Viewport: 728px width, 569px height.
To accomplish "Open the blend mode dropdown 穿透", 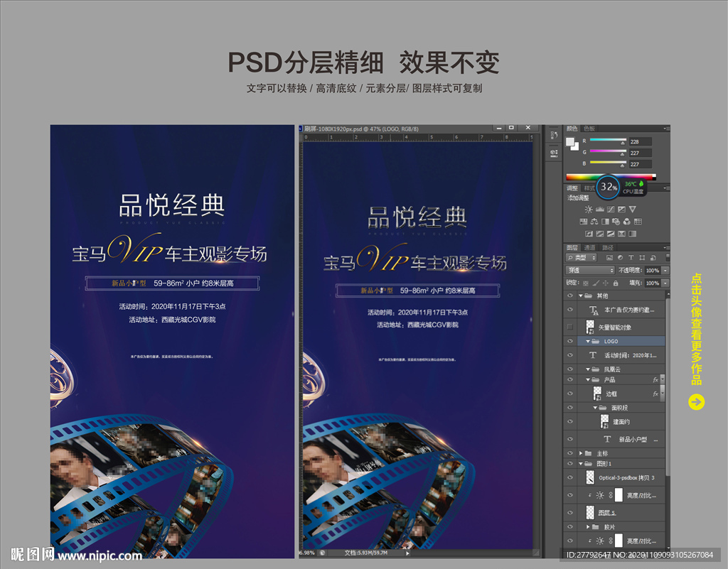I will click(591, 270).
